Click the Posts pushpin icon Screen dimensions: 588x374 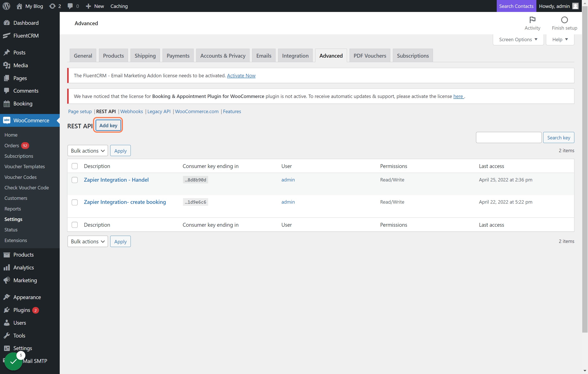[x=7, y=52]
